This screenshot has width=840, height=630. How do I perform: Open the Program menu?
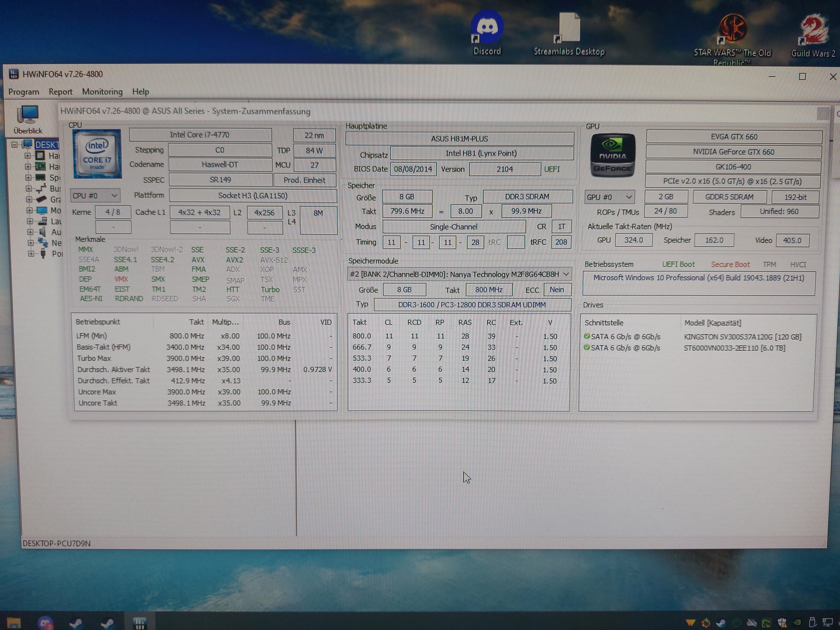[x=24, y=92]
